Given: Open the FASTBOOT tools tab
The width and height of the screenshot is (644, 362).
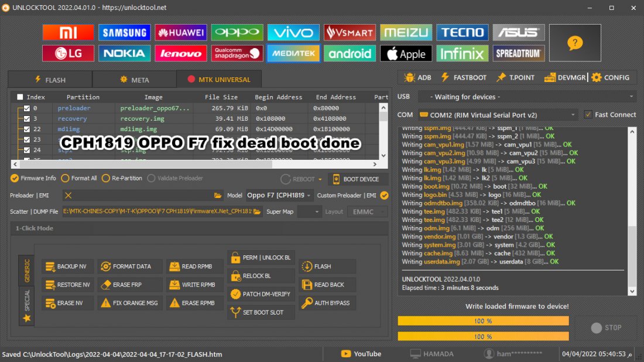Looking at the screenshot, I should click(x=463, y=78).
